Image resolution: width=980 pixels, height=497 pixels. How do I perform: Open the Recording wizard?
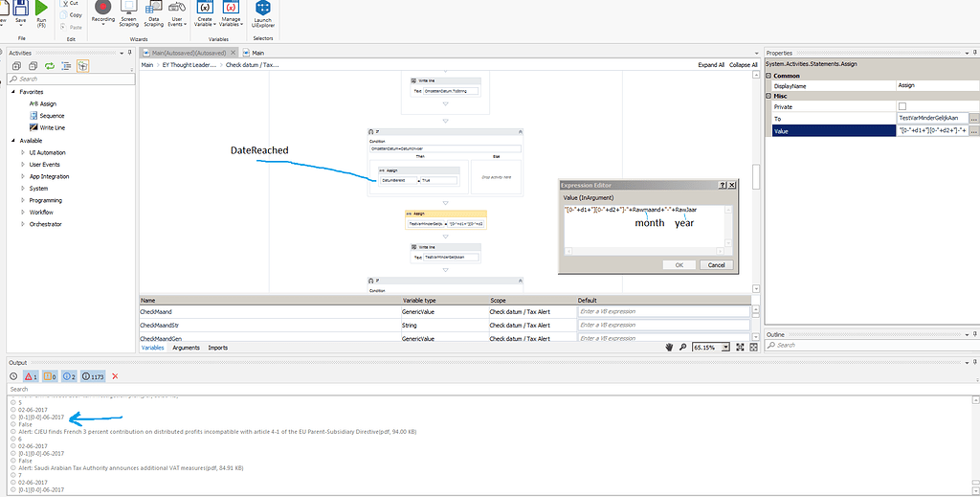coord(103,12)
